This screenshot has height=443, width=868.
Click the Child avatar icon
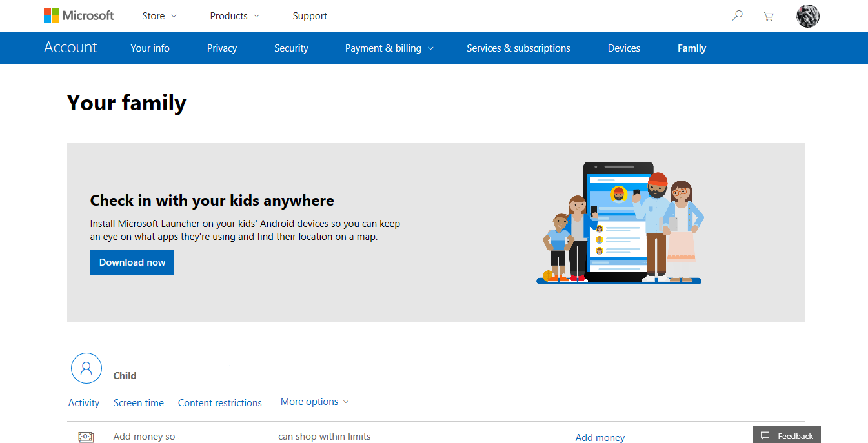click(x=86, y=368)
